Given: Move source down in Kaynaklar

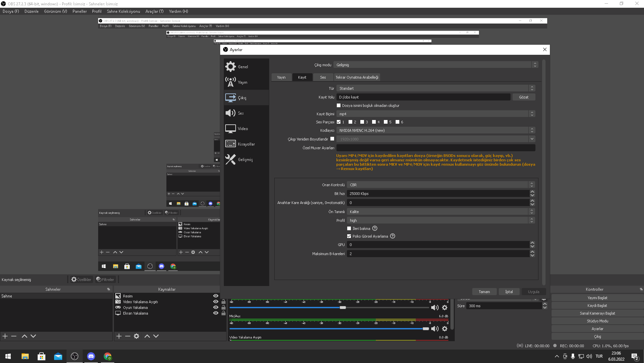Looking at the screenshot, I should (x=156, y=336).
